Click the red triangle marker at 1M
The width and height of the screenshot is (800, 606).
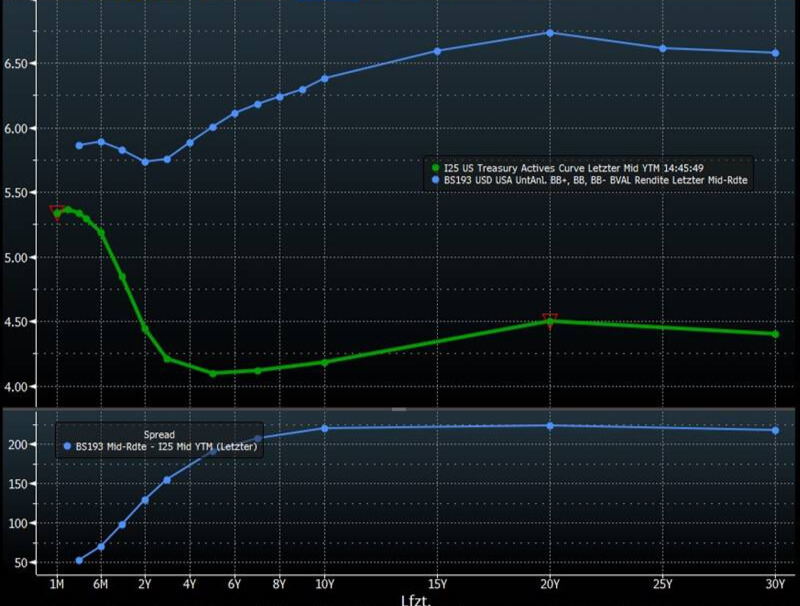[x=57, y=210]
